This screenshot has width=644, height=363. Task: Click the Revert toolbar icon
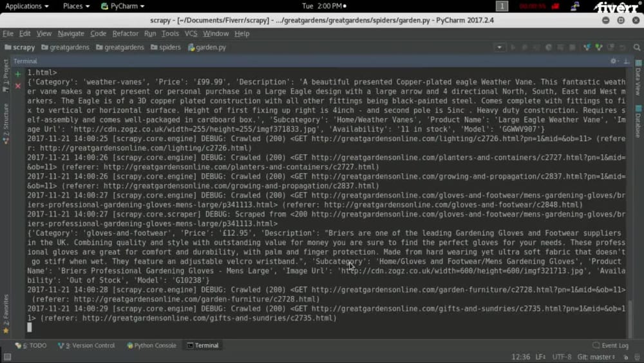(x=623, y=47)
